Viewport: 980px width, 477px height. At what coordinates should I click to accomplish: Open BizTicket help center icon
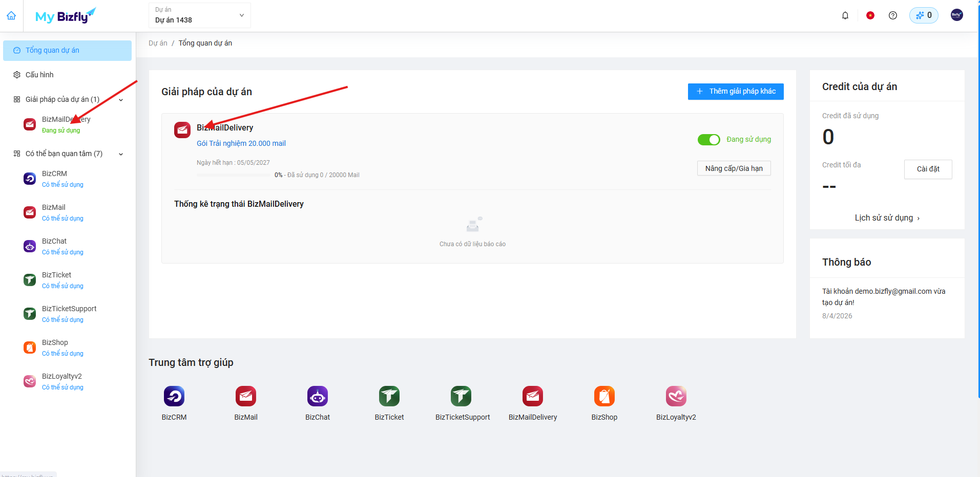[389, 396]
